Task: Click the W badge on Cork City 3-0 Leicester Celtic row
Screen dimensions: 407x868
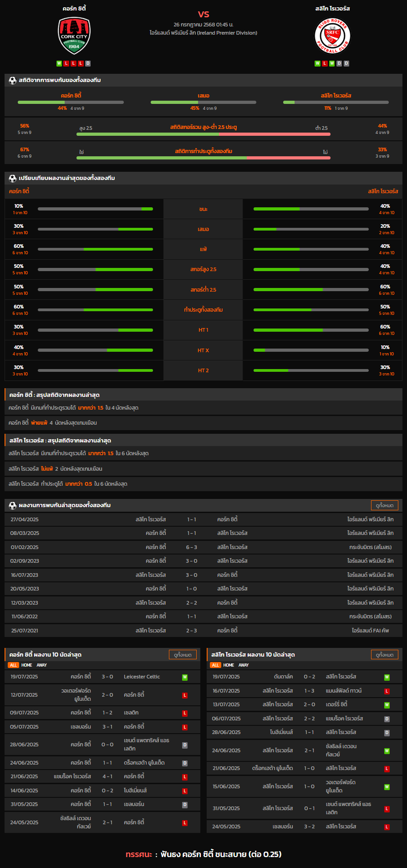Action: tap(185, 678)
